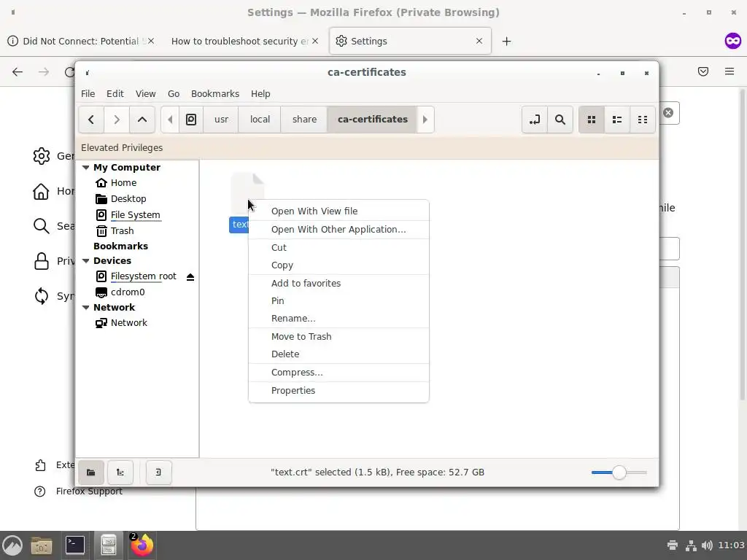Toggle location entry in file manager

(535, 120)
